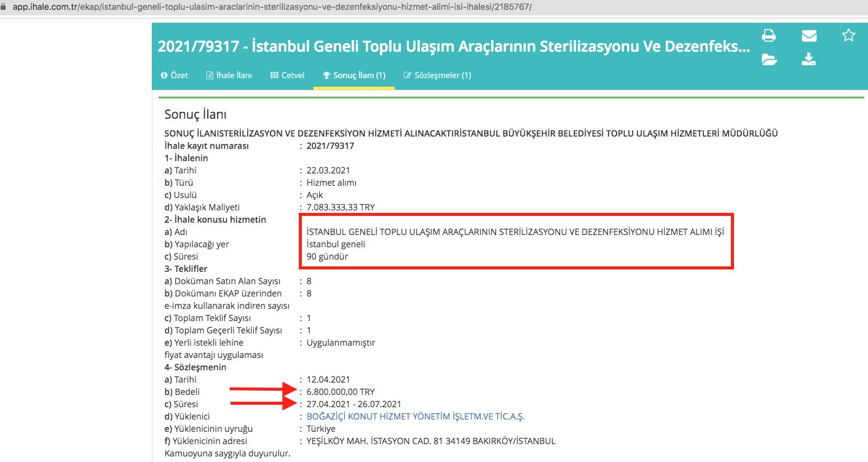Click the tender title heading 2021/79317
Image resolution: width=868 pixels, height=462 pixels.
pyautogui.click(x=454, y=47)
